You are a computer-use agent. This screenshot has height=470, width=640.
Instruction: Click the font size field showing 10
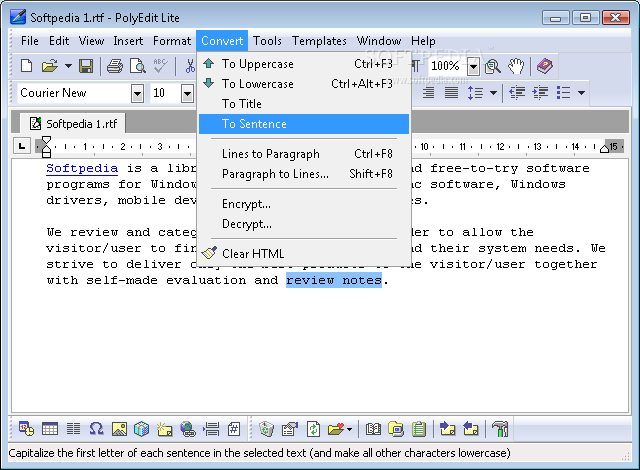(166, 93)
